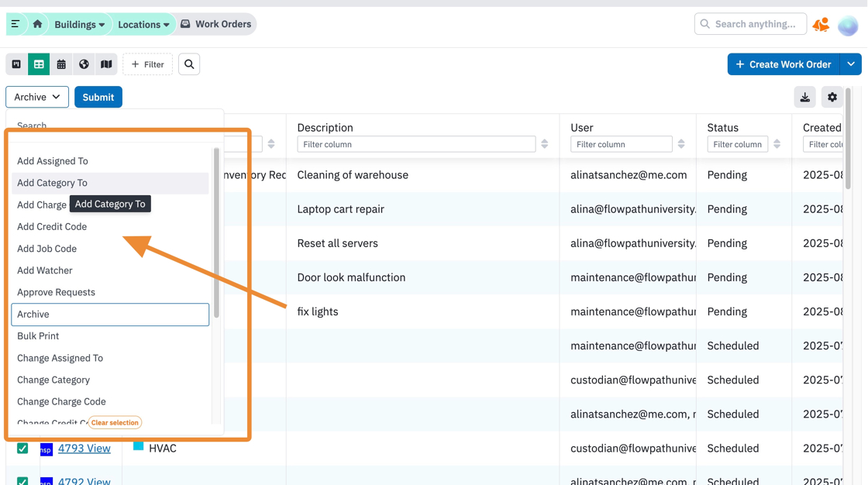Screen dimensions: 868x485
Task: Download the work orders list
Action: (x=805, y=97)
